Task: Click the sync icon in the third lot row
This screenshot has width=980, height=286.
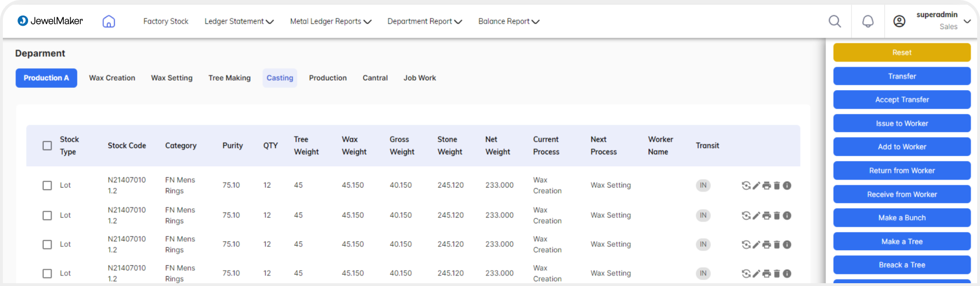Action: (x=746, y=245)
